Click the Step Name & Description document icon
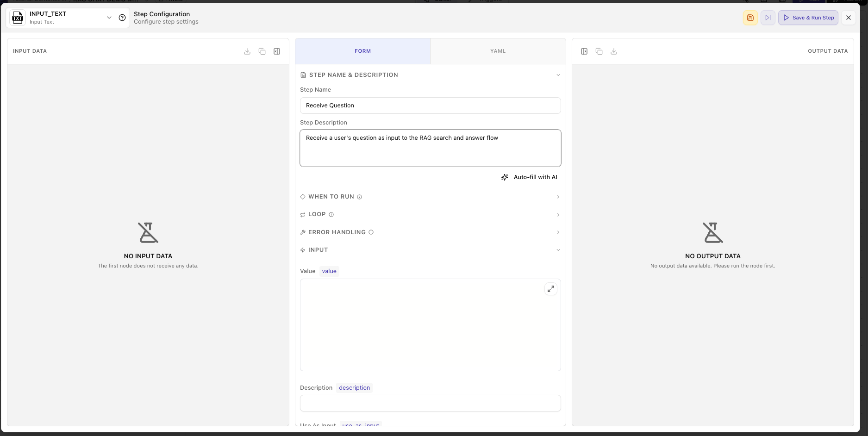 [303, 75]
